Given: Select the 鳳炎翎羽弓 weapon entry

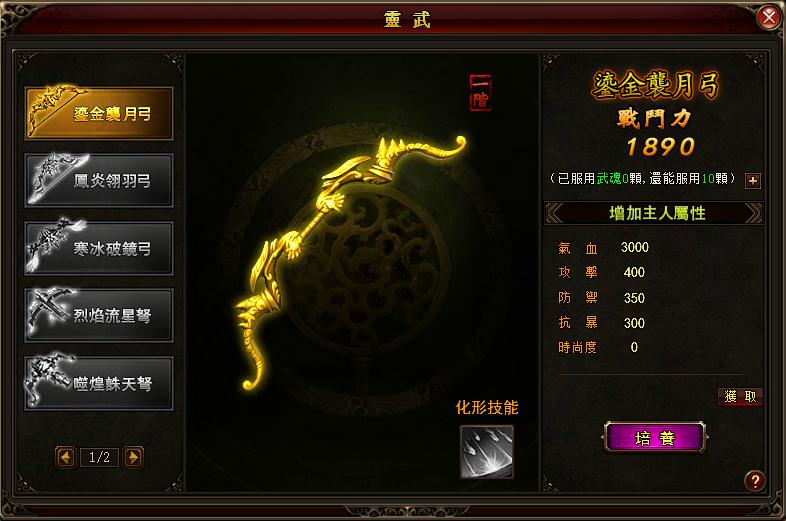Looking at the screenshot, I should (x=99, y=181).
